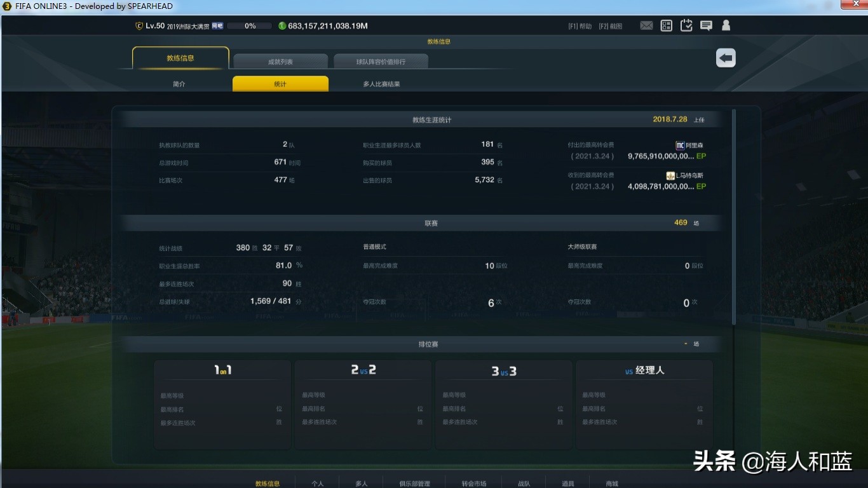Click the 0% experience progress bar

point(250,26)
